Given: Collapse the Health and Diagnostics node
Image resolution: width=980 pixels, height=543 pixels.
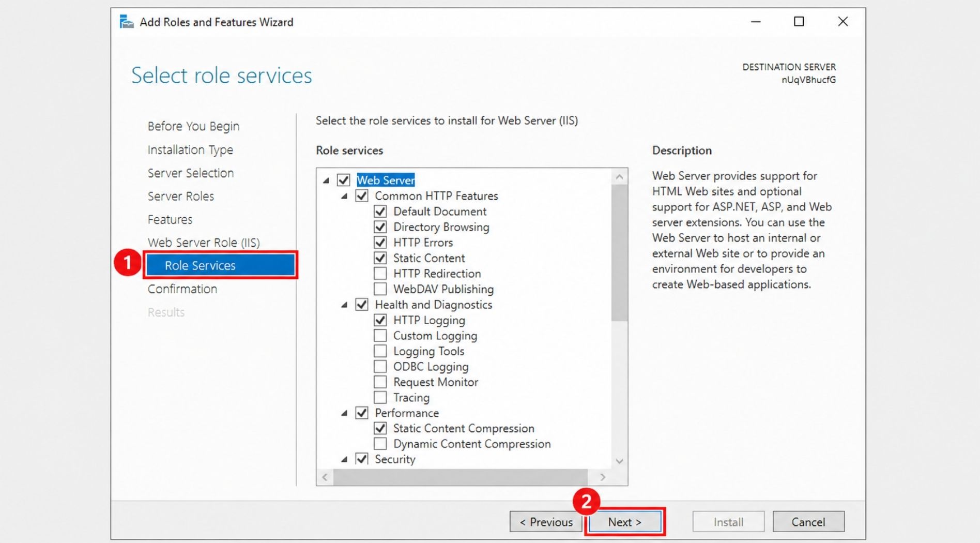Looking at the screenshot, I should click(x=344, y=305).
